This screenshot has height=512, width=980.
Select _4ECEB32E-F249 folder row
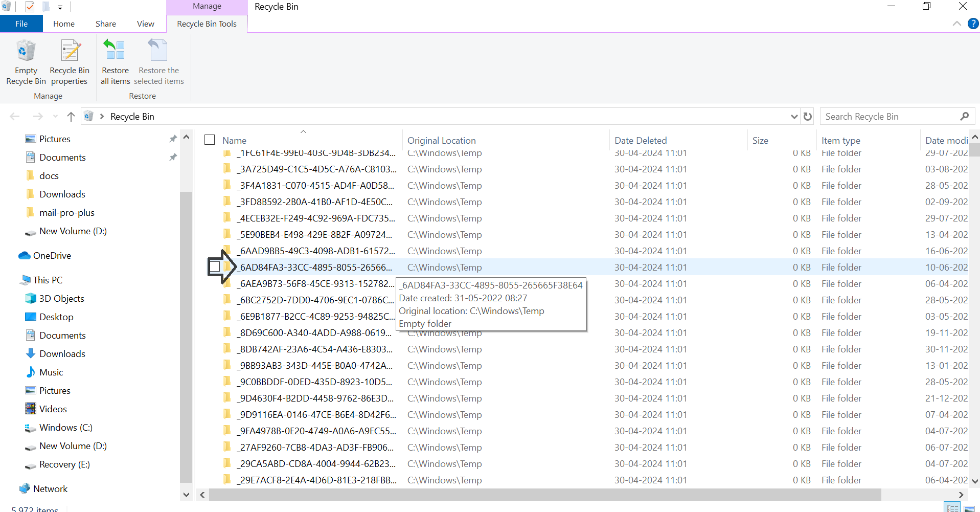(586, 218)
